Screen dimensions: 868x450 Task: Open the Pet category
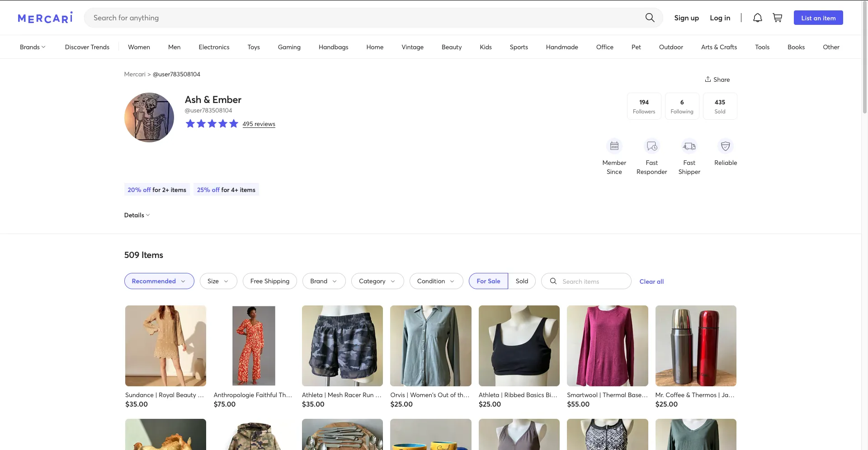636,47
